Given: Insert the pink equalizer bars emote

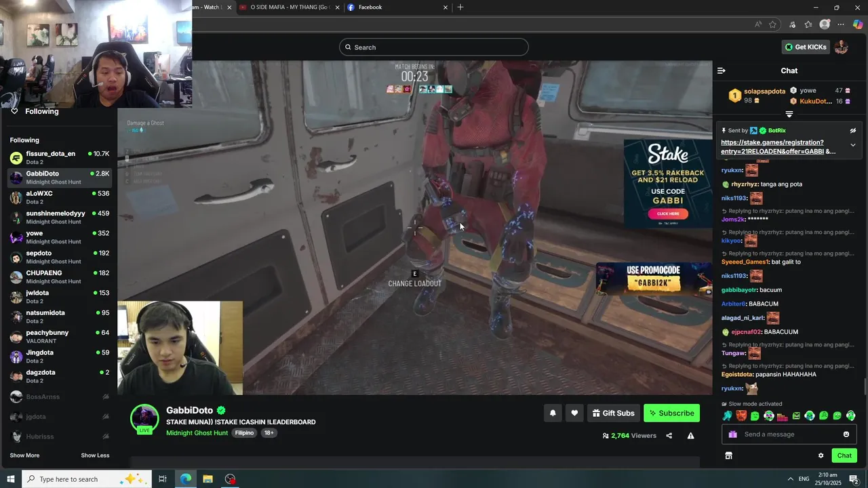Looking at the screenshot, I should click(782, 416).
